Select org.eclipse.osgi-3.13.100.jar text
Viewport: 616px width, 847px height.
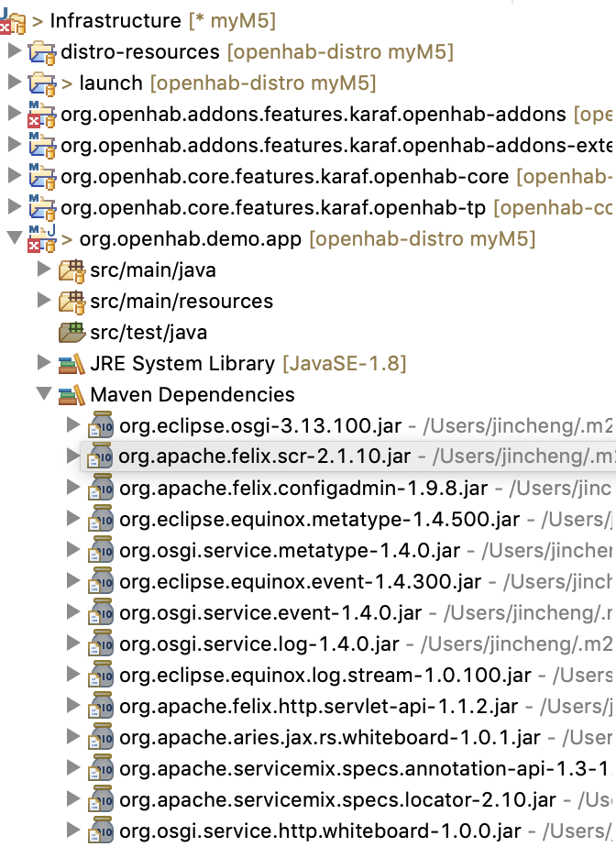pyautogui.click(x=260, y=426)
